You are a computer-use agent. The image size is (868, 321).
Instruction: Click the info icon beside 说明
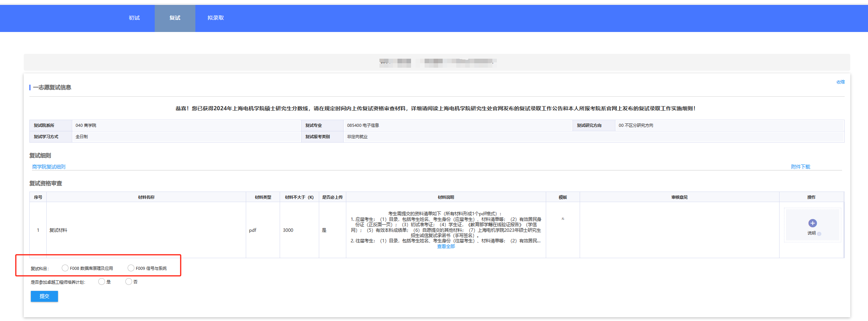click(x=819, y=234)
